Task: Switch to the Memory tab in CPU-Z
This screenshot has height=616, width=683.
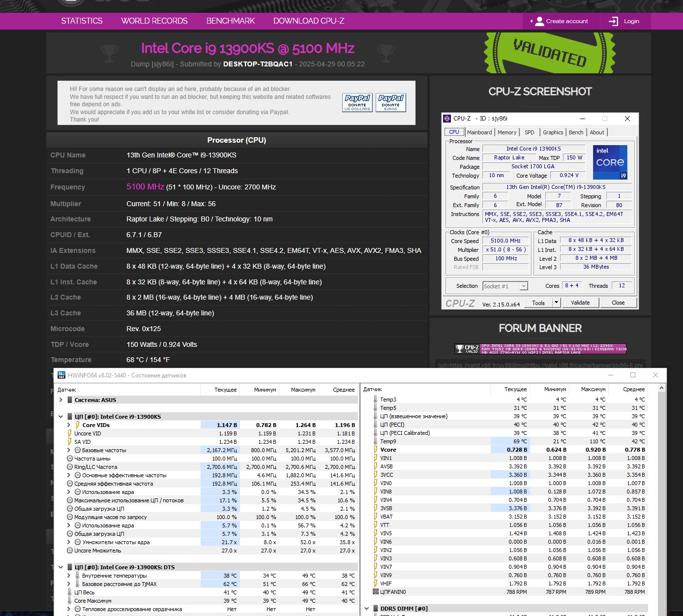Action: pyautogui.click(x=507, y=132)
